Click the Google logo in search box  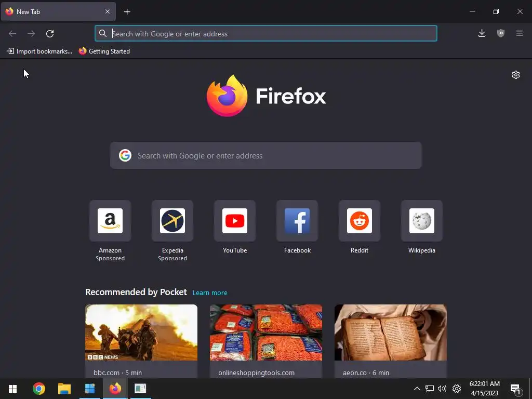click(125, 155)
